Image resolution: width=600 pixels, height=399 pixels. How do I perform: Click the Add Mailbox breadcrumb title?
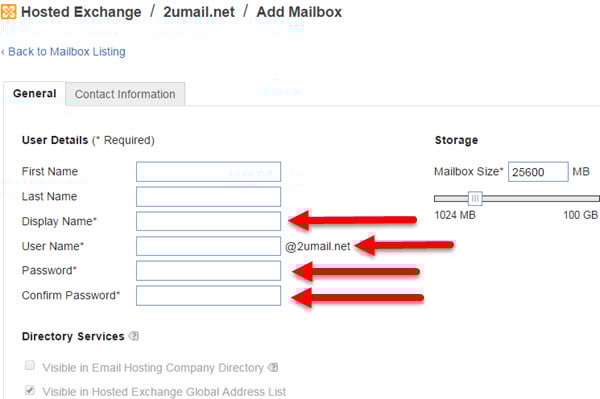click(299, 12)
